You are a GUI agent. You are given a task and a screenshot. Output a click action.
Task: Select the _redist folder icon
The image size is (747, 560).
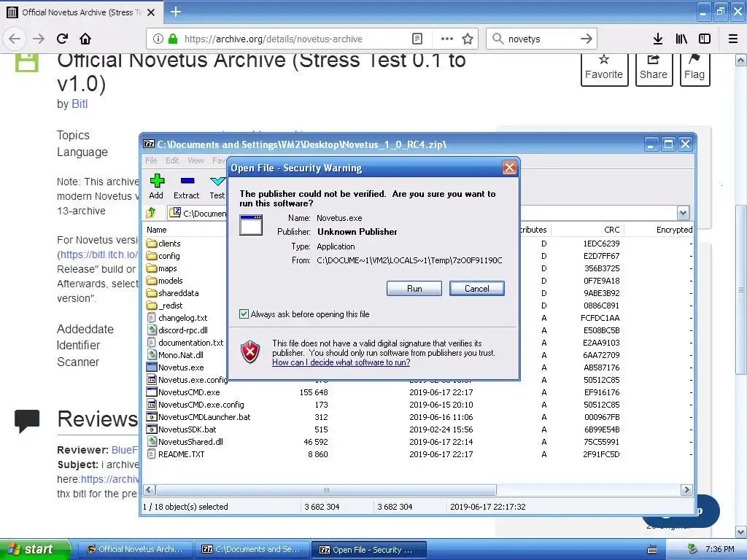pyautogui.click(x=152, y=306)
